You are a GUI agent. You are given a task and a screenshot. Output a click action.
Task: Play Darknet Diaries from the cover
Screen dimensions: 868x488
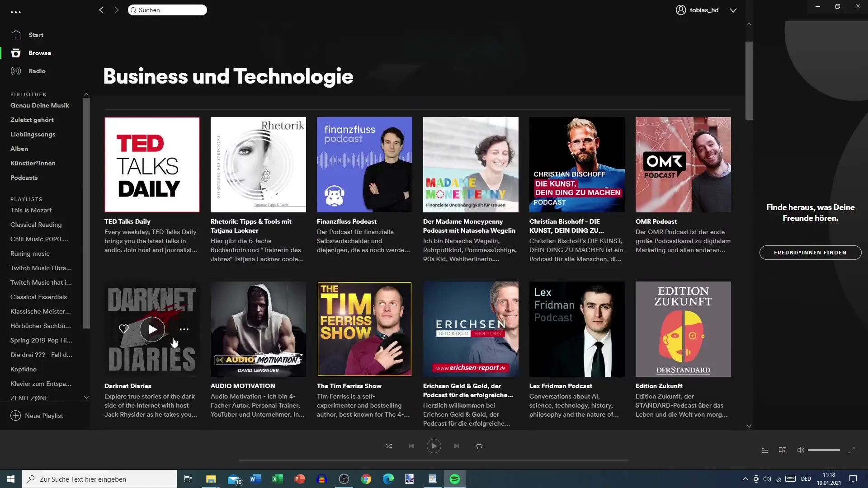point(152,329)
